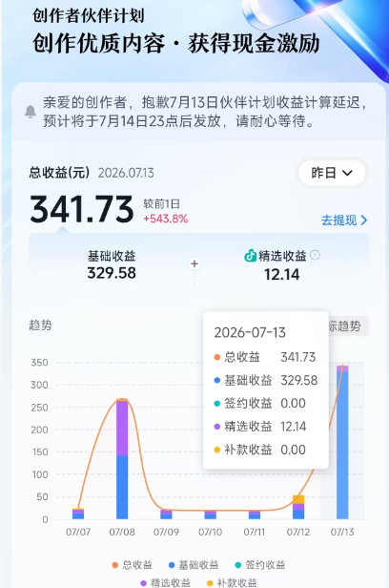Click the 07/10 bar in trend chart
This screenshot has width=389, height=588.
pyautogui.click(x=211, y=514)
